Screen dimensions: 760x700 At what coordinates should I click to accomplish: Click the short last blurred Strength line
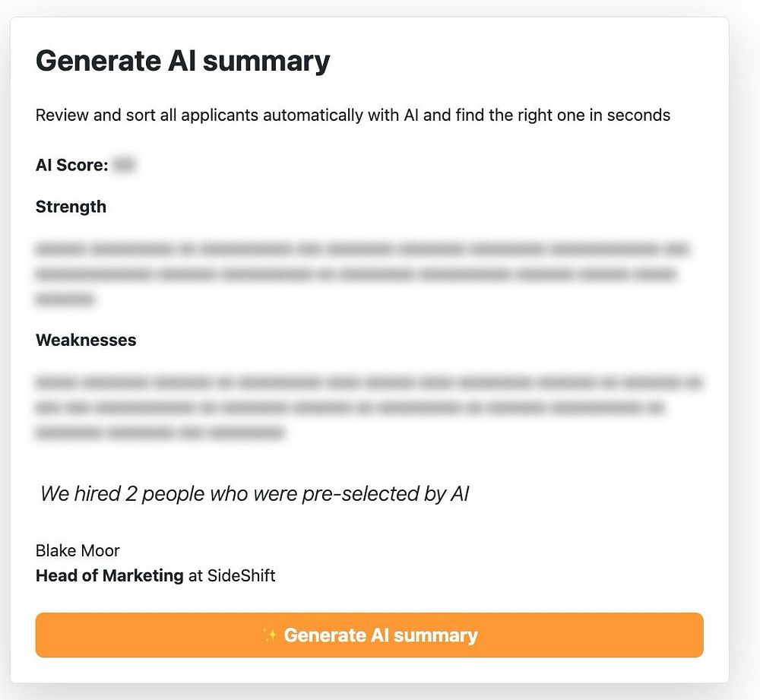[65, 299]
